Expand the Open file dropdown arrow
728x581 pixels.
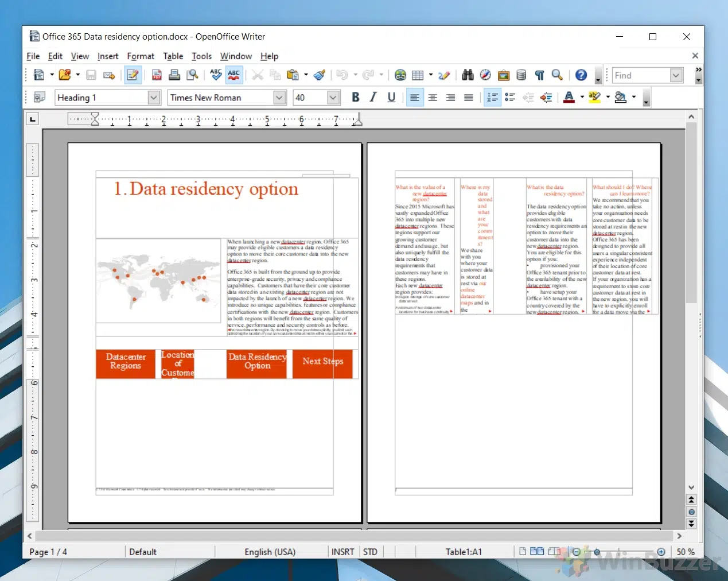(77, 75)
